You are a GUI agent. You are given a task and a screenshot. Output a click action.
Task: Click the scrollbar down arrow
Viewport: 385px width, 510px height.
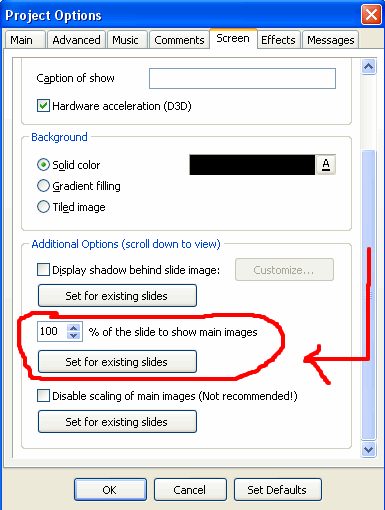369,449
